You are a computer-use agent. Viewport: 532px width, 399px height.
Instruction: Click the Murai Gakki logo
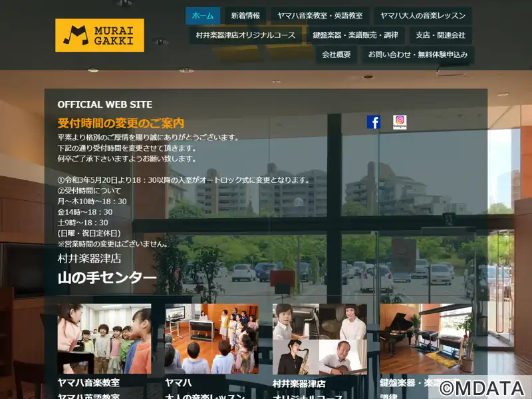(100, 35)
